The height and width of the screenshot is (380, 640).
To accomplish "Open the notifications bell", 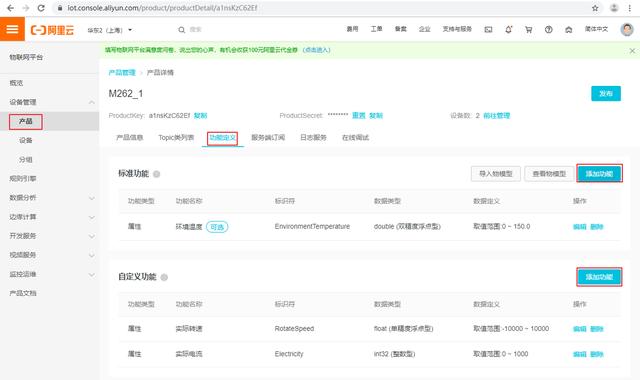I will tap(508, 29).
